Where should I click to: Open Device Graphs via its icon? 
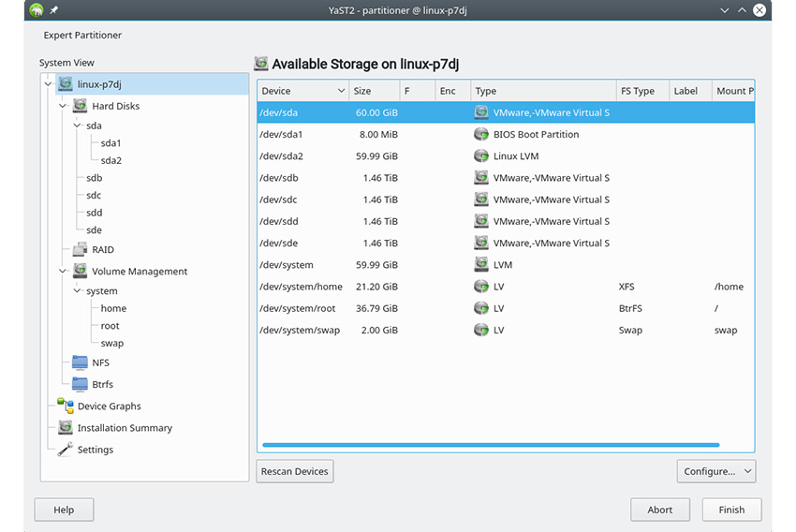pos(65,406)
